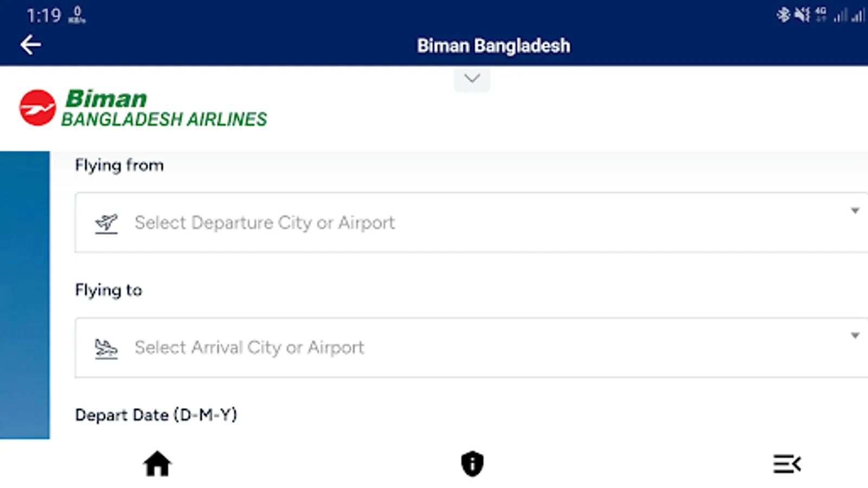This screenshot has width=868, height=488.
Task: Expand the chevron below the title bar
Action: click(x=472, y=79)
